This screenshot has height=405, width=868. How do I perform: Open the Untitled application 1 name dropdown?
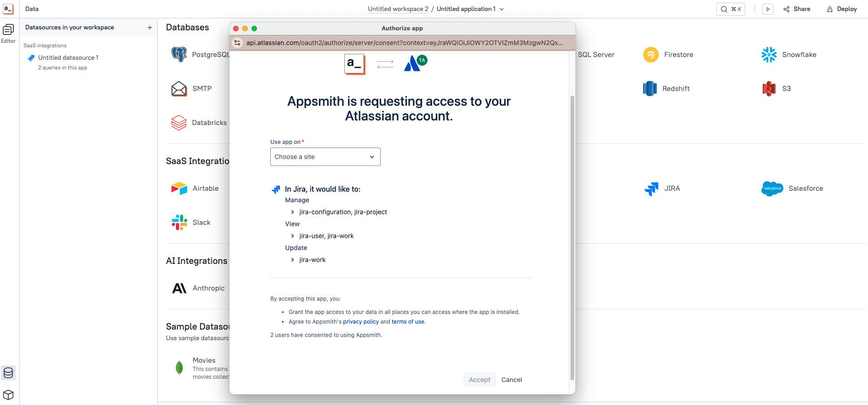(x=502, y=9)
